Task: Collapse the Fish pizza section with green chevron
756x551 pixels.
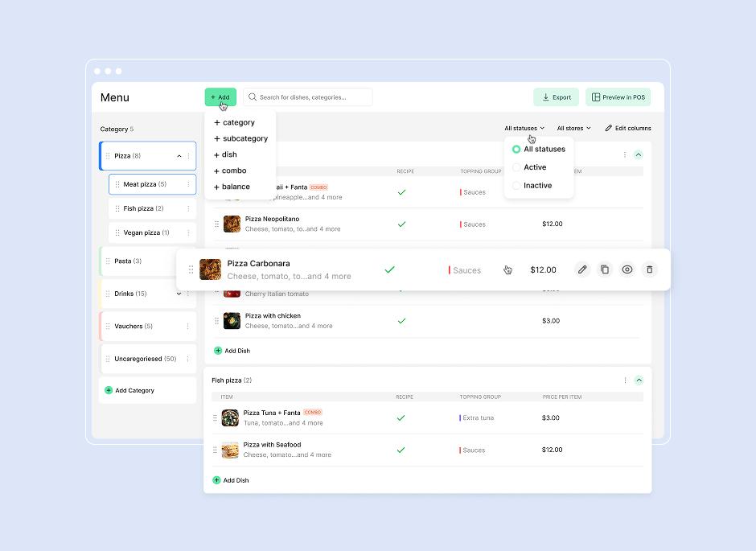Action: [639, 380]
